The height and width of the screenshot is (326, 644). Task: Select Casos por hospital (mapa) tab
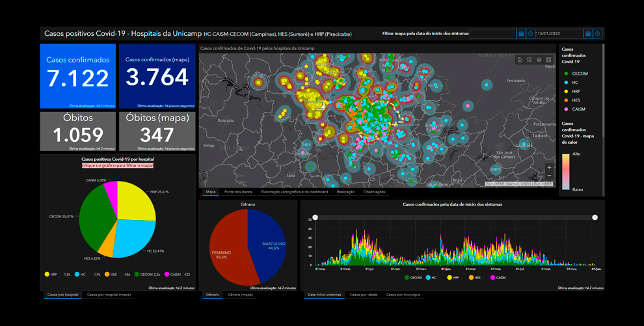tap(109, 295)
